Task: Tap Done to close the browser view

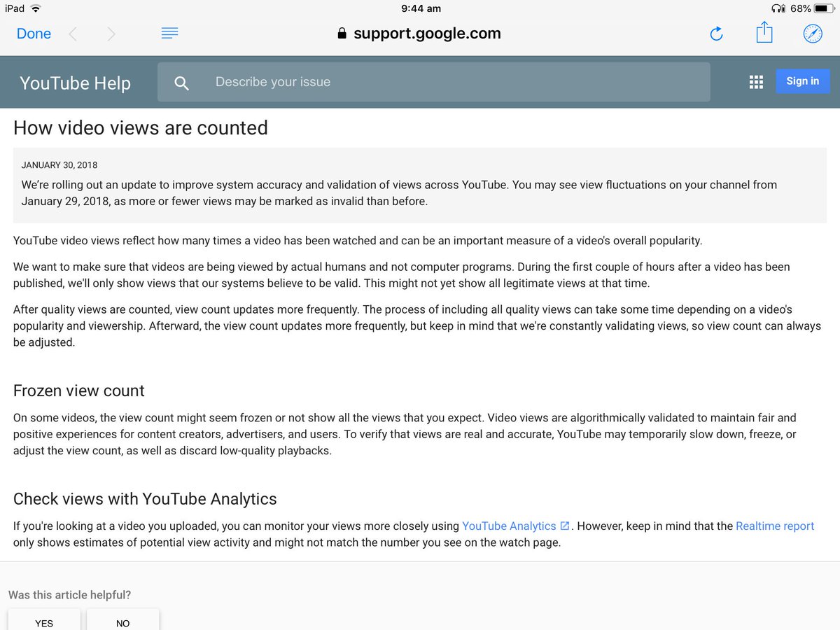Action: point(34,34)
